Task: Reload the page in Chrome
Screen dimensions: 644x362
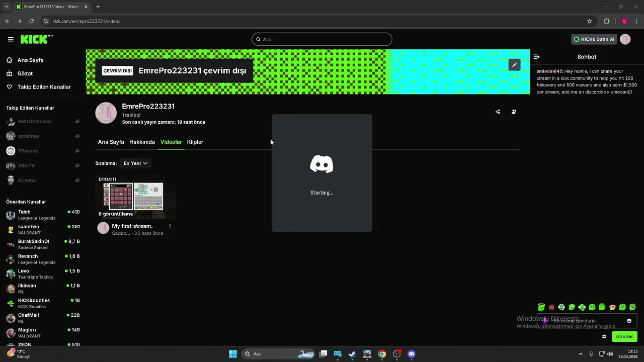Action: click(31, 21)
